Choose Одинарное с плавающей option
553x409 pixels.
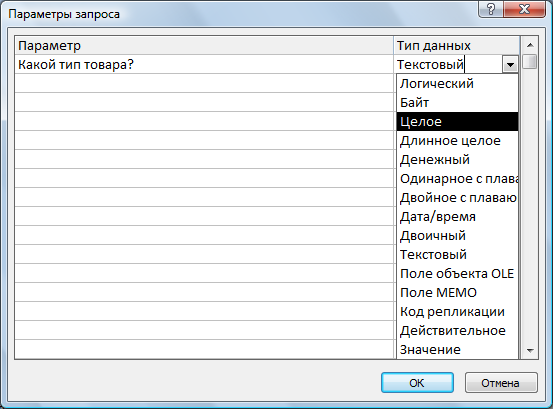(457, 179)
